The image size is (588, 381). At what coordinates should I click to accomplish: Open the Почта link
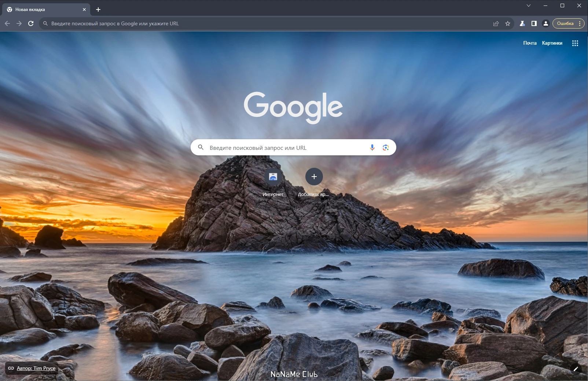point(530,43)
